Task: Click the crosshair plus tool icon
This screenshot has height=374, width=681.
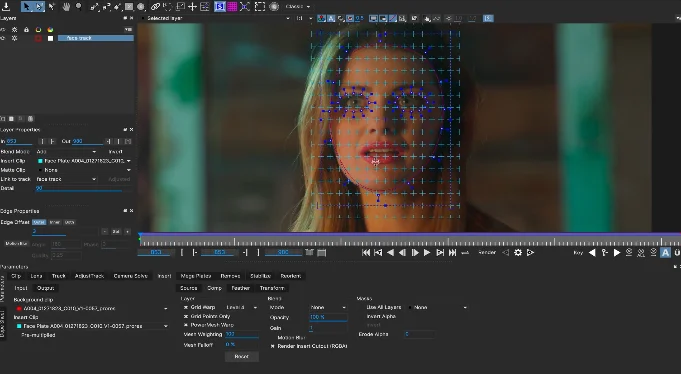Action: click(x=192, y=7)
